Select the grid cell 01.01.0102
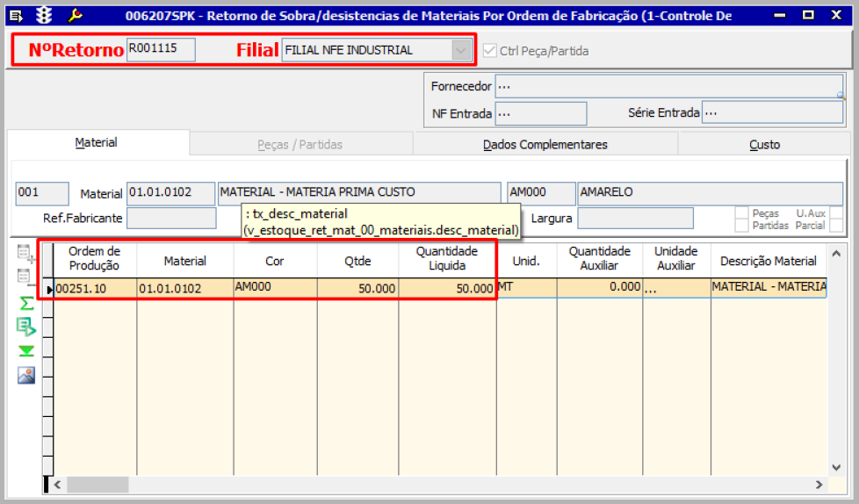 185,288
